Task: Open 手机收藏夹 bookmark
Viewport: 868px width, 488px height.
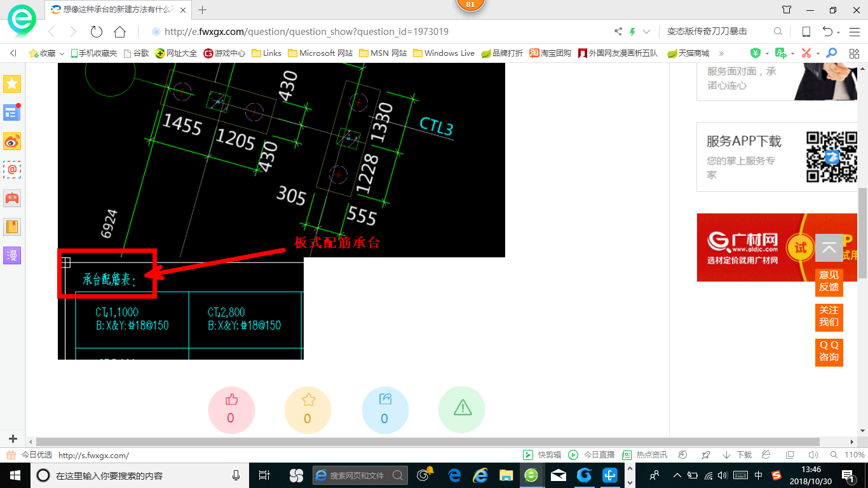Action: [93, 53]
